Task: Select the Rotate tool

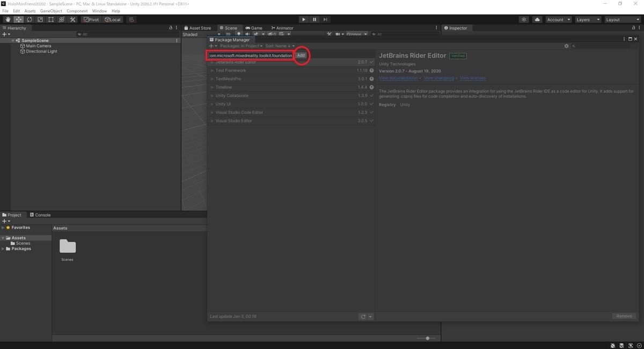Action: (x=30, y=19)
